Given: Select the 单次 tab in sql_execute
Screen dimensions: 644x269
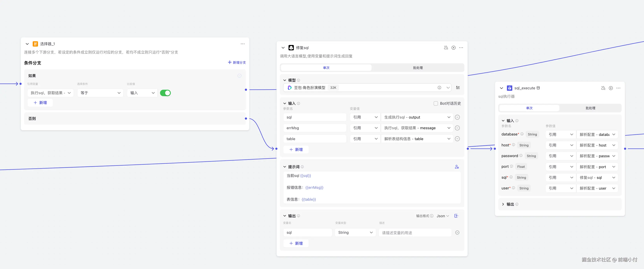Looking at the screenshot, I should click(529, 108).
